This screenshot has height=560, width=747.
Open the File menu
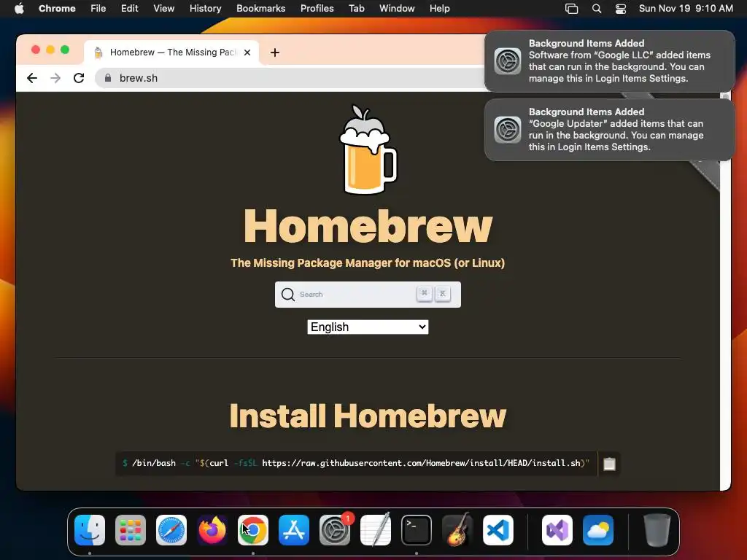[98, 8]
